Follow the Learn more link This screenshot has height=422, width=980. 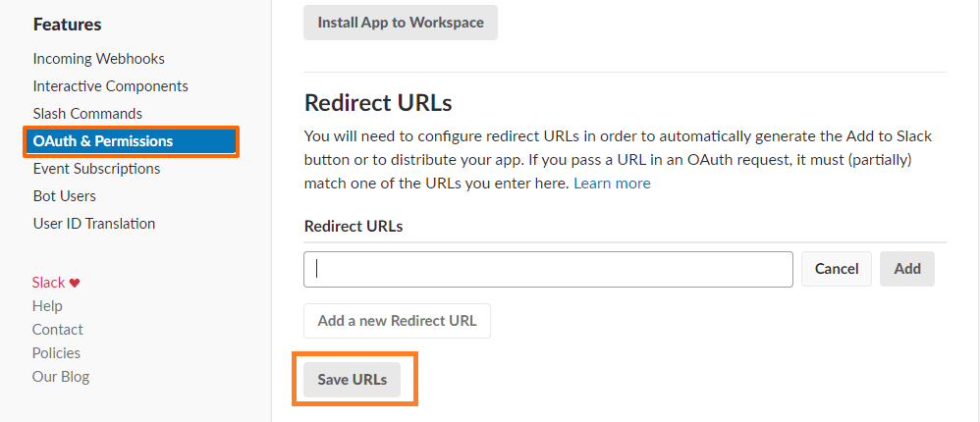click(612, 184)
